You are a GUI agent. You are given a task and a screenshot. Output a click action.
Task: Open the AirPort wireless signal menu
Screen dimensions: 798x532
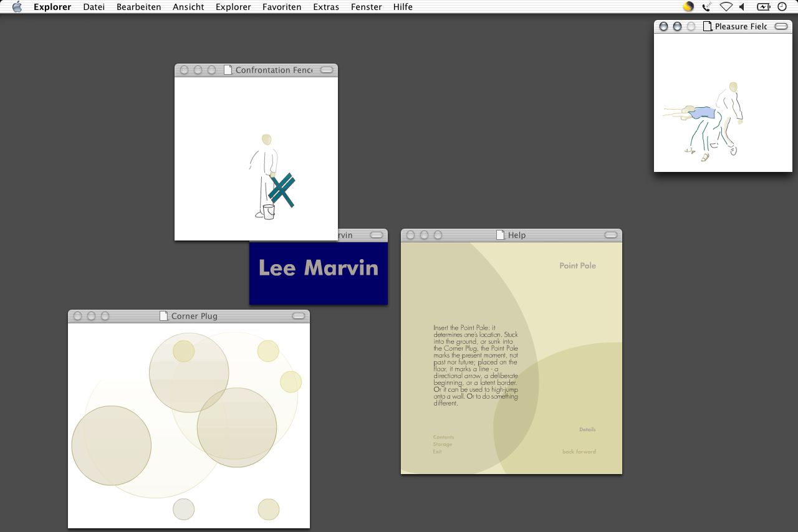point(726,7)
